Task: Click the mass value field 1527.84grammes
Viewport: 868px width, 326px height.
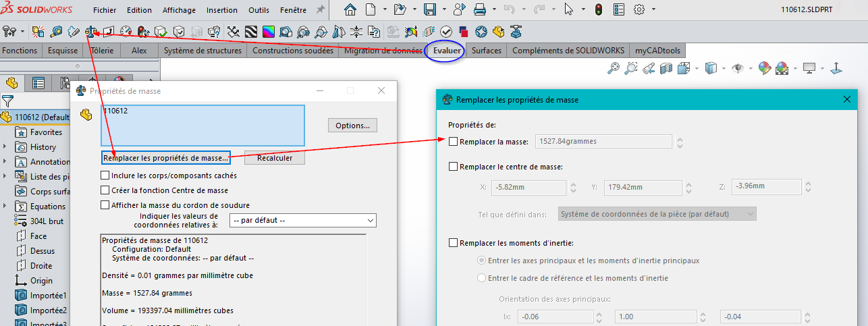Action: coord(603,142)
